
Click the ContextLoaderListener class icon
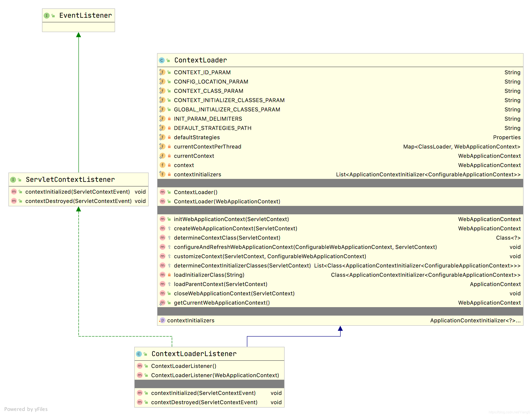pyautogui.click(x=139, y=354)
